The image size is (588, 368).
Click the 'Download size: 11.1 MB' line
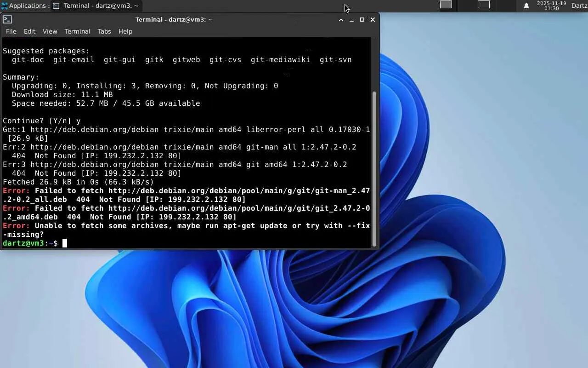(62, 95)
